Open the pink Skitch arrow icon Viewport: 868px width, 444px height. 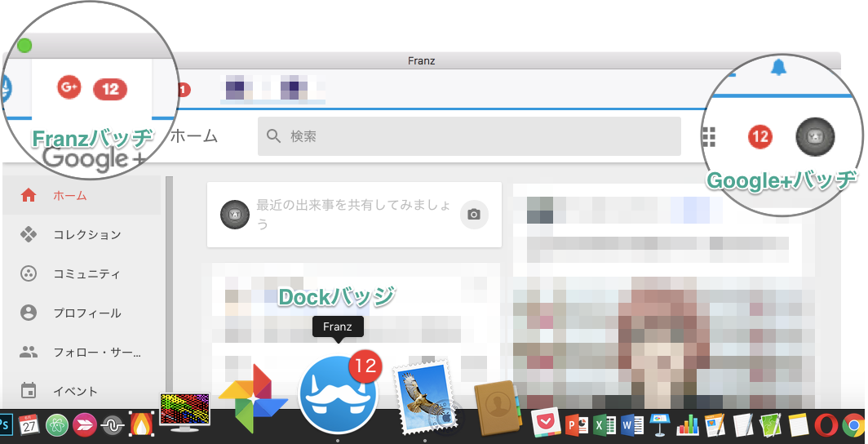click(85, 425)
